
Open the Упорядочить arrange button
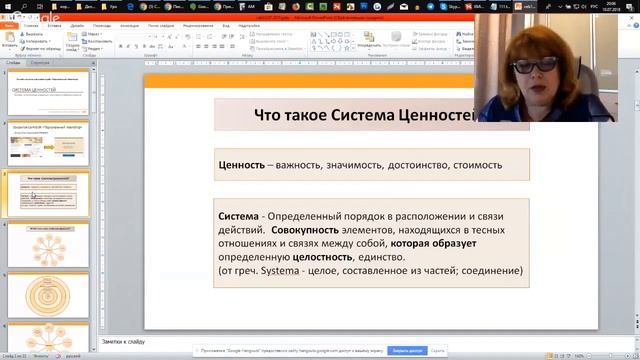[369, 40]
